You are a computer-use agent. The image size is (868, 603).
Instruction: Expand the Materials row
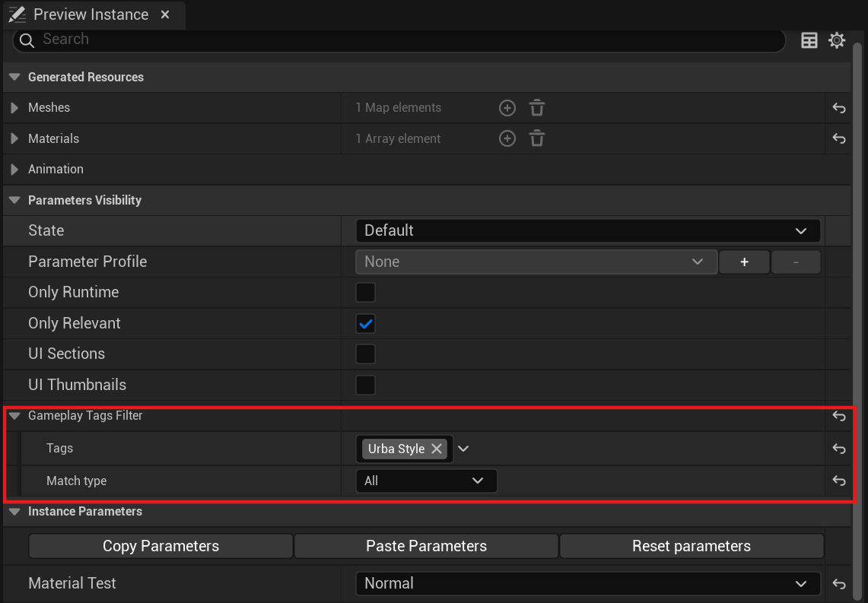[x=15, y=138]
